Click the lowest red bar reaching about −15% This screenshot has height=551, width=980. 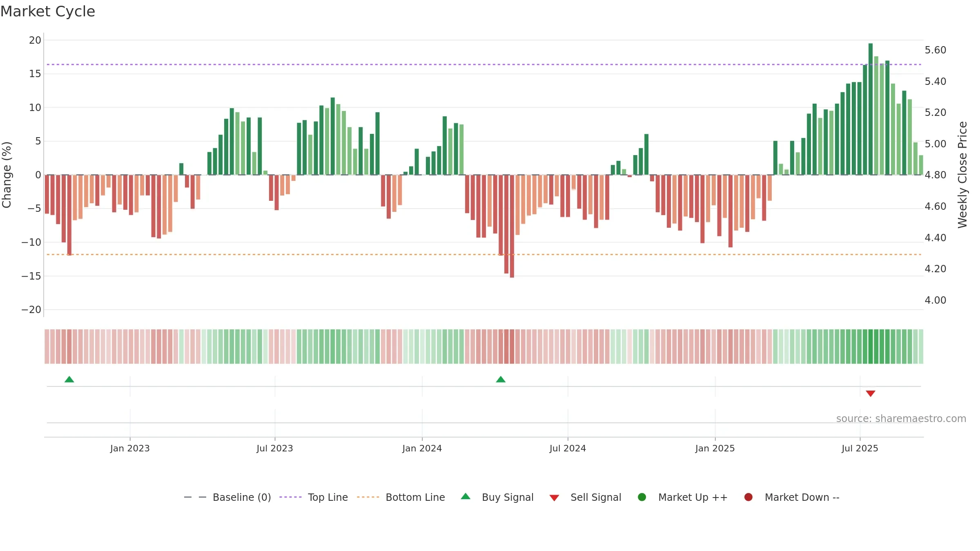[512, 226]
